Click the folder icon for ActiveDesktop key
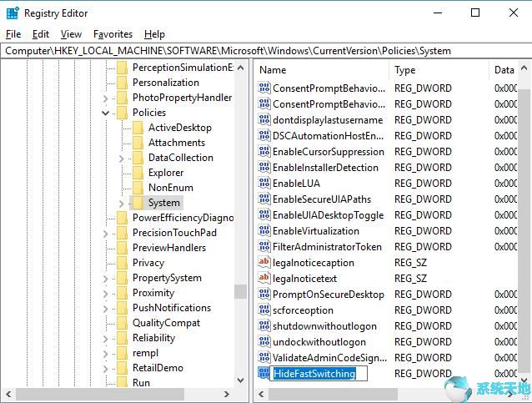 (138, 128)
